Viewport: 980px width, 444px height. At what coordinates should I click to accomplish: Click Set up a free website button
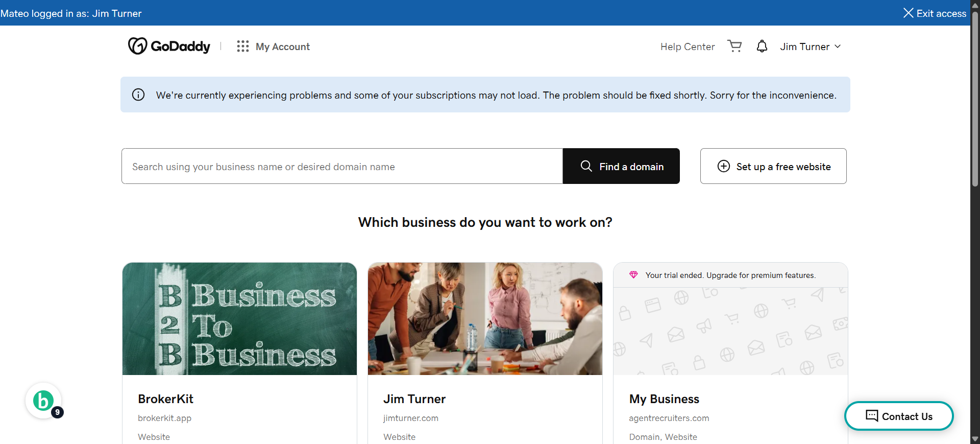[x=773, y=166]
